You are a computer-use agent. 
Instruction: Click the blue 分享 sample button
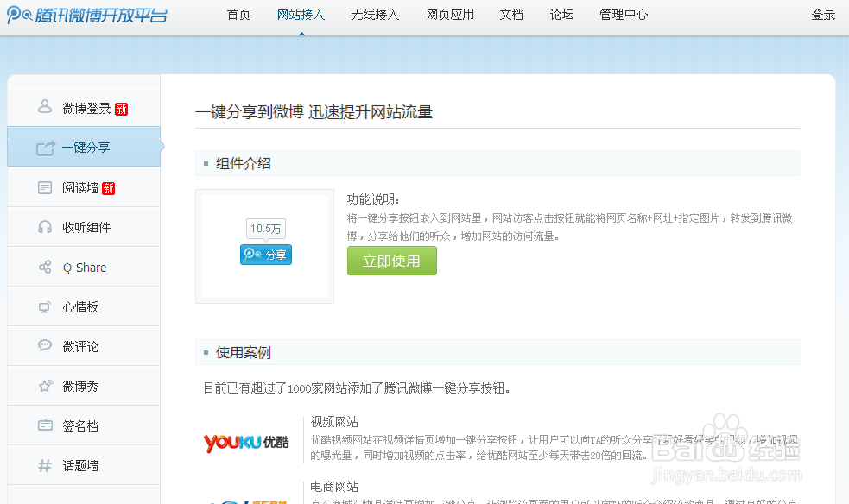(x=266, y=255)
